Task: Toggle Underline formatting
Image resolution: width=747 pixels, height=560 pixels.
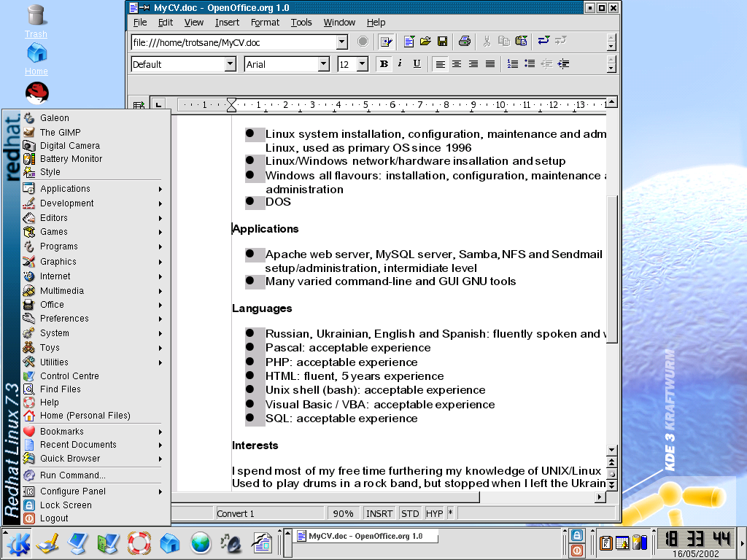Action: tap(417, 64)
